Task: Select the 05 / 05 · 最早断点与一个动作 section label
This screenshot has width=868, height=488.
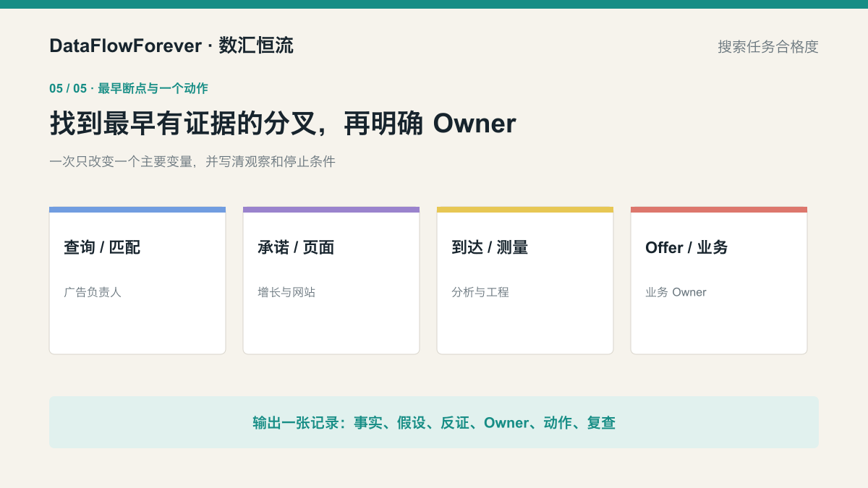Action: [x=129, y=88]
